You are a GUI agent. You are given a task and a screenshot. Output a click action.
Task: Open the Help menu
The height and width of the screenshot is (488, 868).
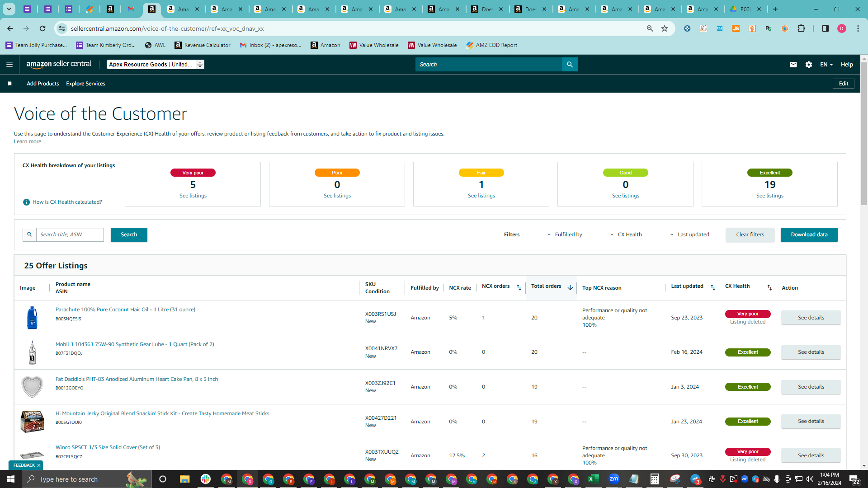pyautogui.click(x=847, y=65)
